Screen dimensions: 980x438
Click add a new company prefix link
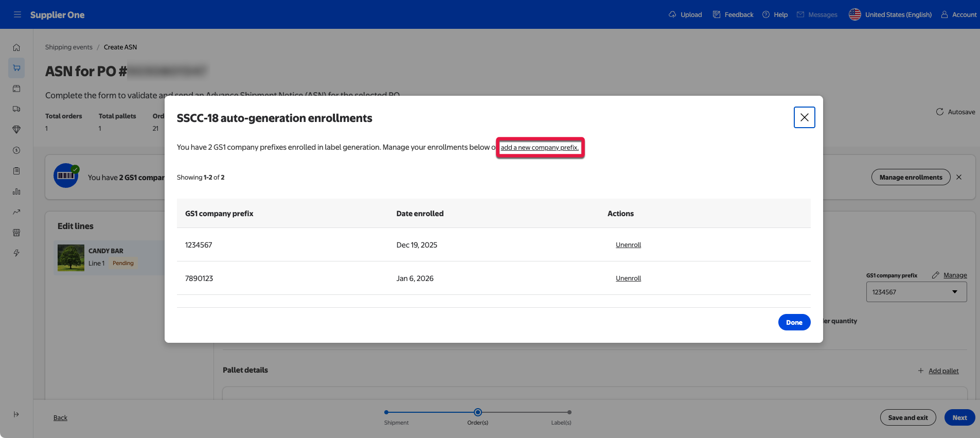pos(540,148)
